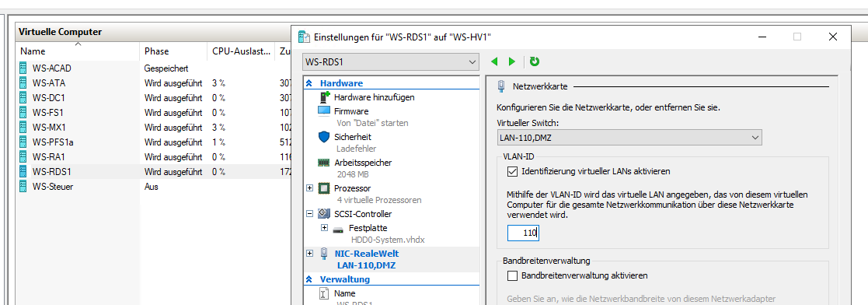868x305 pixels.
Task: Click the WS-MX1 virtual machine icon
Action: point(23,127)
